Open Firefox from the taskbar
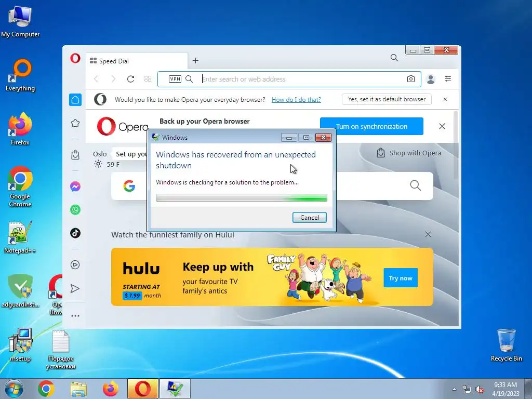Viewport: 532px width, 399px height. [x=111, y=389]
